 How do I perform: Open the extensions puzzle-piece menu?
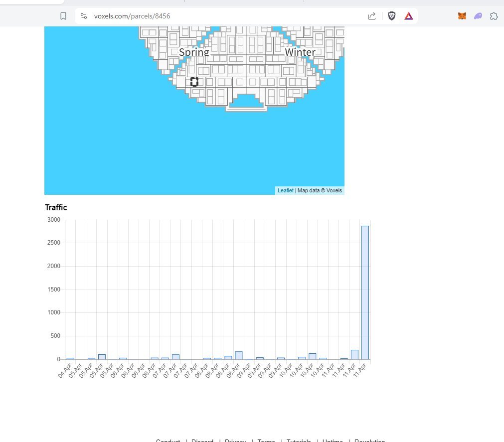point(494,16)
